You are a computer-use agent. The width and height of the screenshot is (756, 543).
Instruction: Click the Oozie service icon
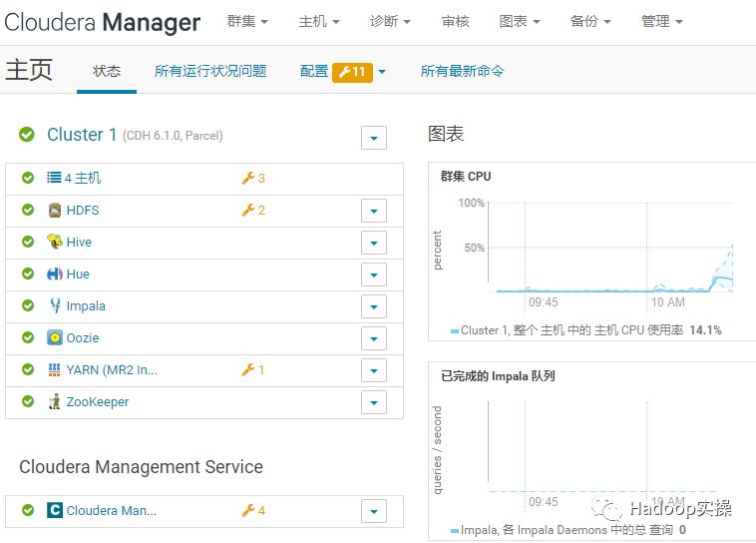tap(55, 337)
